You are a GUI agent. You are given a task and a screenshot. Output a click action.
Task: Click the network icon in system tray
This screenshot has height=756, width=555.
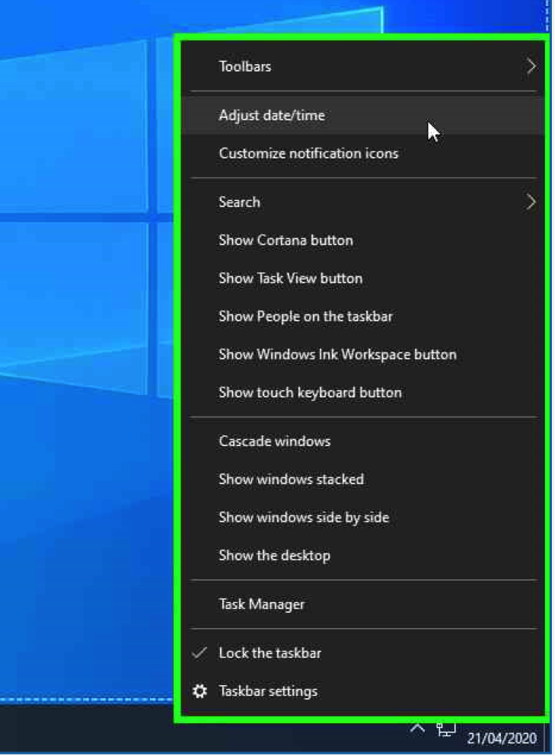(445, 729)
